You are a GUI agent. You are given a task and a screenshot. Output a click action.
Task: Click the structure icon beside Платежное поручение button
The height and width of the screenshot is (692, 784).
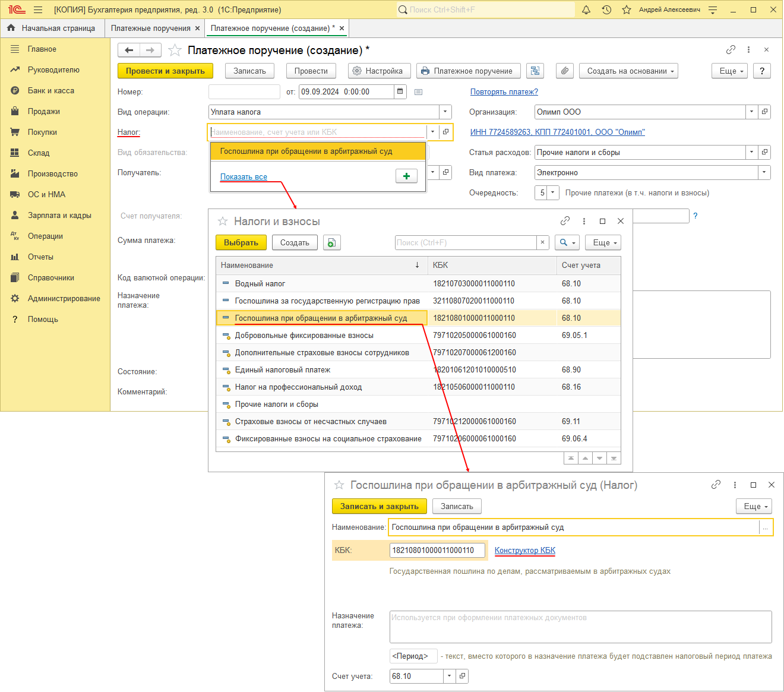(535, 71)
